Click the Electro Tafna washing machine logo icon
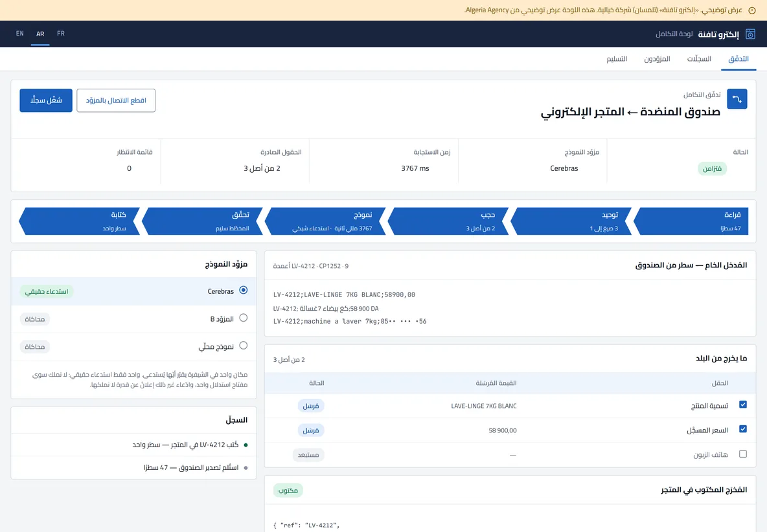The image size is (767, 532). pyautogui.click(x=750, y=34)
